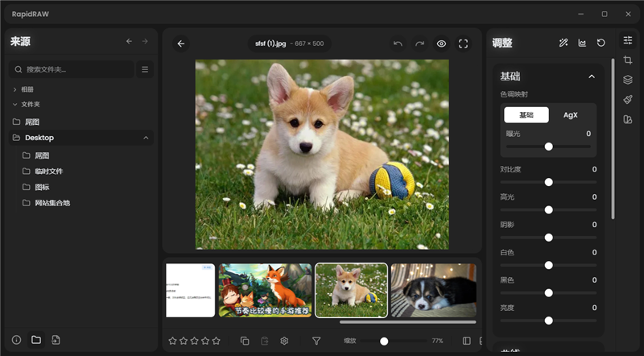Click the adjustments panel vertical scrollbar

click(x=613, y=139)
